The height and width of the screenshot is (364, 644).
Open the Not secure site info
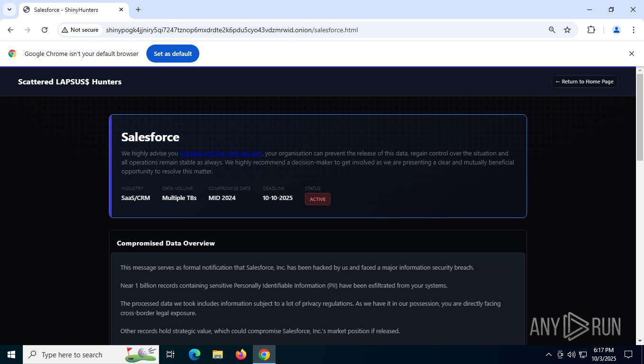click(x=80, y=30)
